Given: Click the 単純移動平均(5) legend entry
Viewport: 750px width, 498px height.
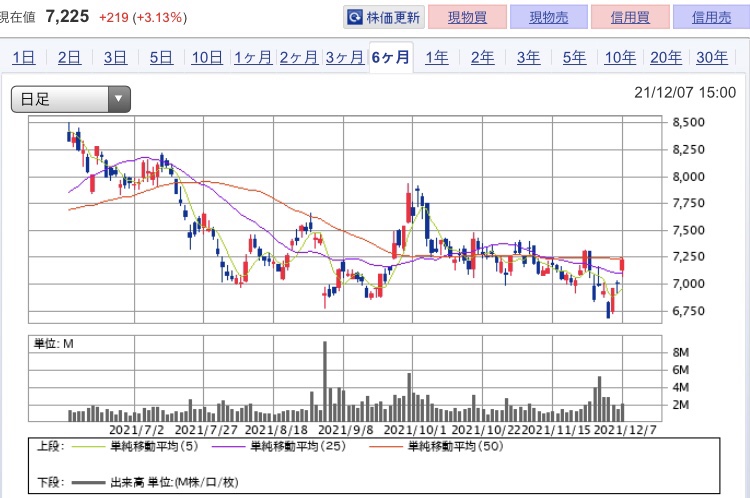Looking at the screenshot, I should 154,446.
